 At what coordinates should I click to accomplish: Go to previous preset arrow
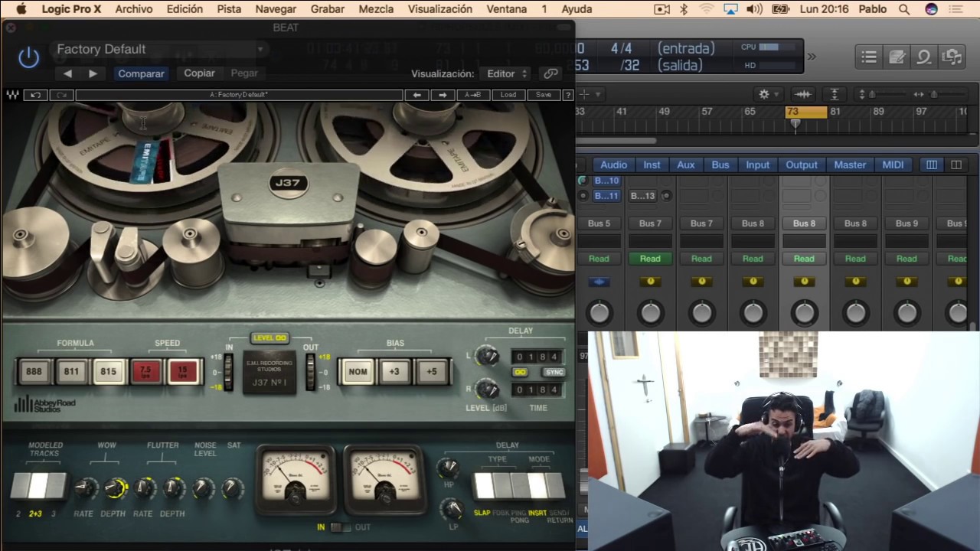(x=67, y=73)
